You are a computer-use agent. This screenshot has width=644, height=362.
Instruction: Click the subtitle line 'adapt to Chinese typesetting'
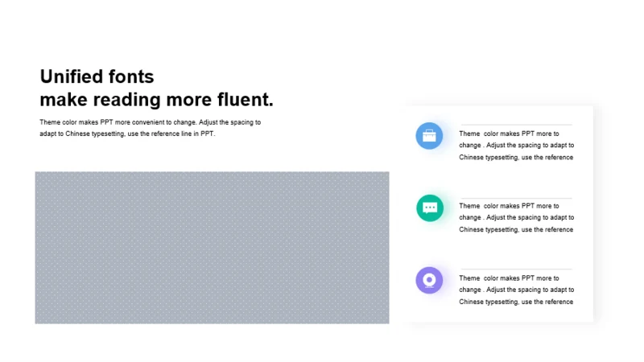pos(127,134)
